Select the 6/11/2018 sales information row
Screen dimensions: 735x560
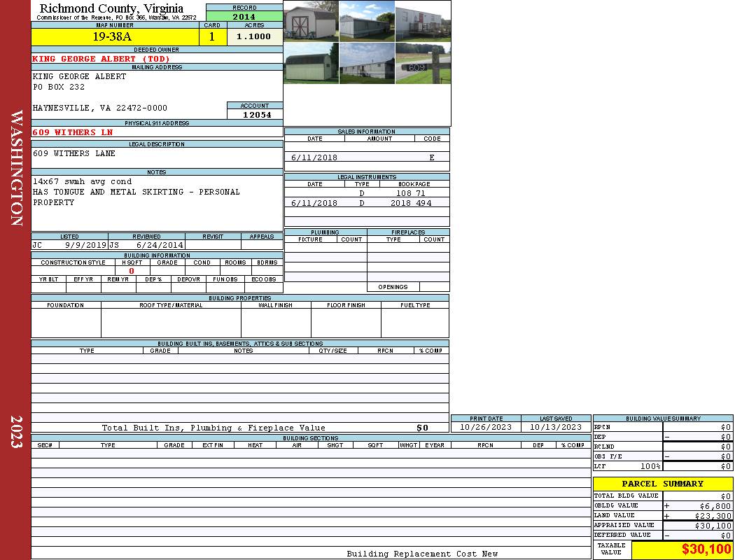coord(367,157)
